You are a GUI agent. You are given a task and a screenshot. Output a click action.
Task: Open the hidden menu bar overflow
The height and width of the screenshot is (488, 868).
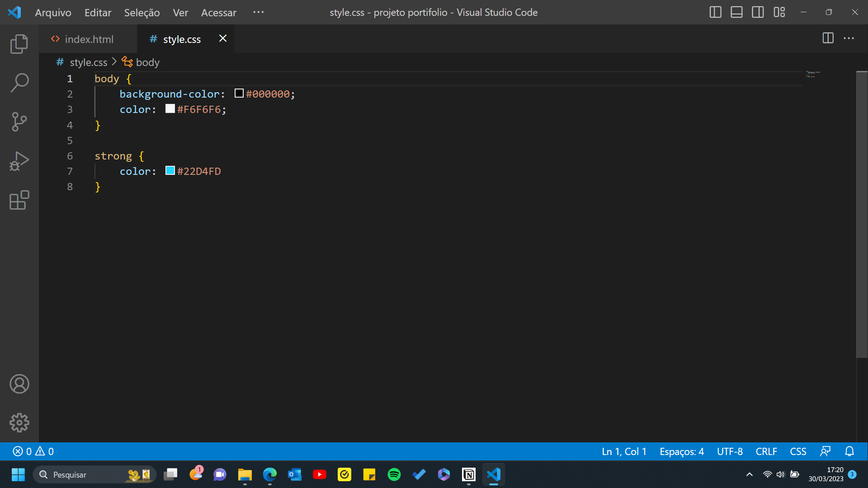[x=258, y=12]
